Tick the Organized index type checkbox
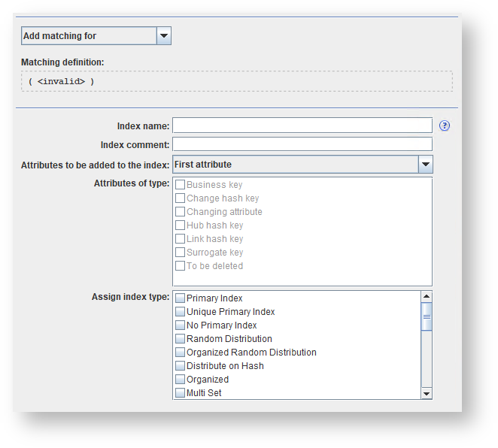 coord(181,380)
